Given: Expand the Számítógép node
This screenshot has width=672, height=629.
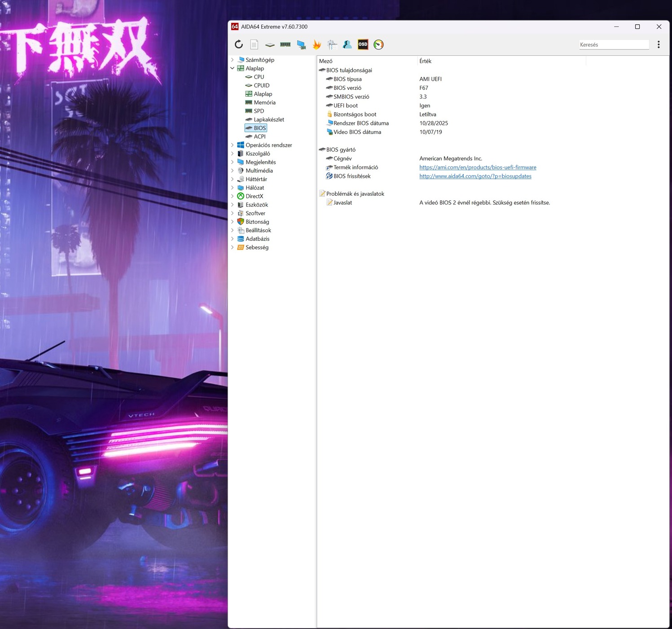Looking at the screenshot, I should coord(233,60).
